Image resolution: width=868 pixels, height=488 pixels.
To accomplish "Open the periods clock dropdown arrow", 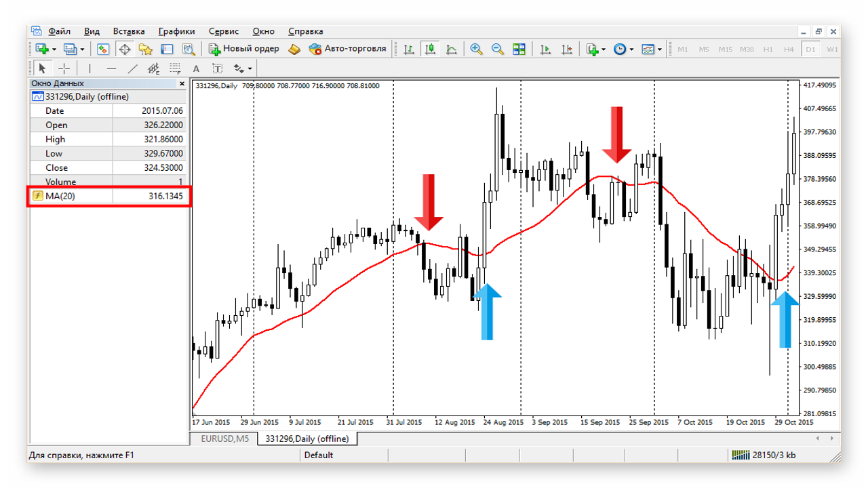I will click(x=631, y=49).
